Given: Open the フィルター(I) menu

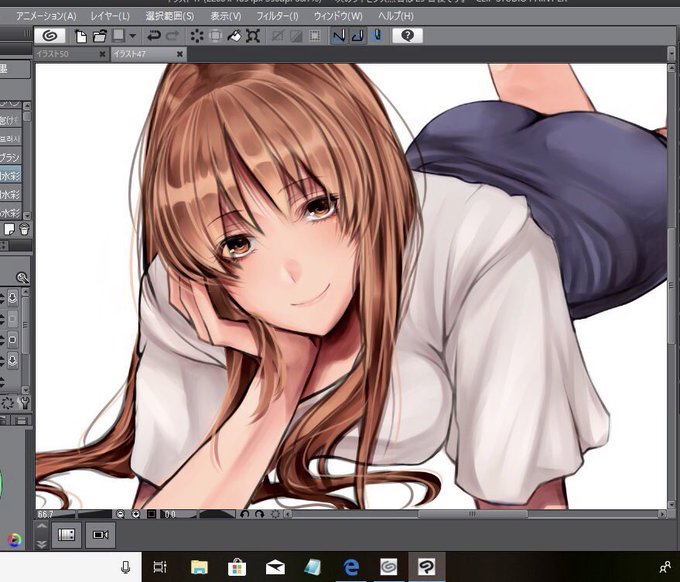Looking at the screenshot, I should point(277,16).
